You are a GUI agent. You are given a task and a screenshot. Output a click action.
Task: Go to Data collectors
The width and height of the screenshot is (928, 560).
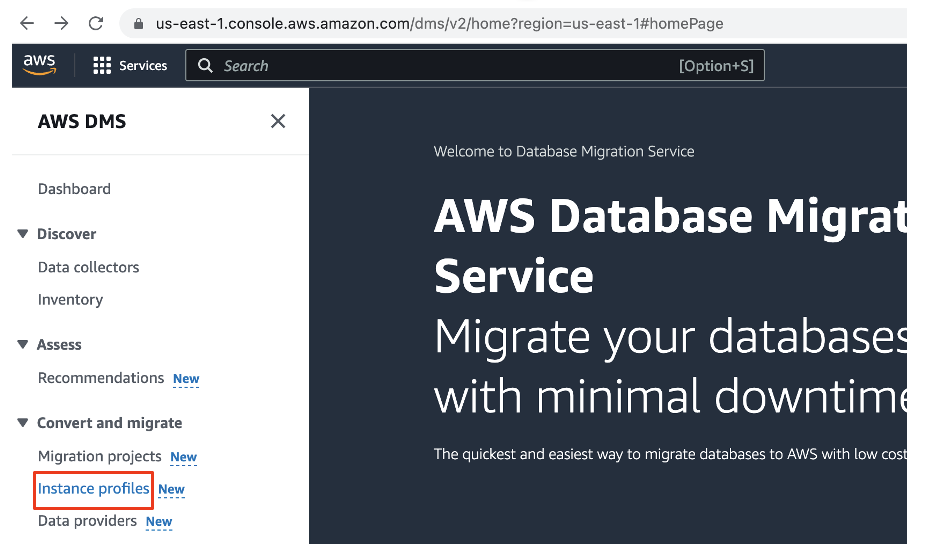point(88,267)
